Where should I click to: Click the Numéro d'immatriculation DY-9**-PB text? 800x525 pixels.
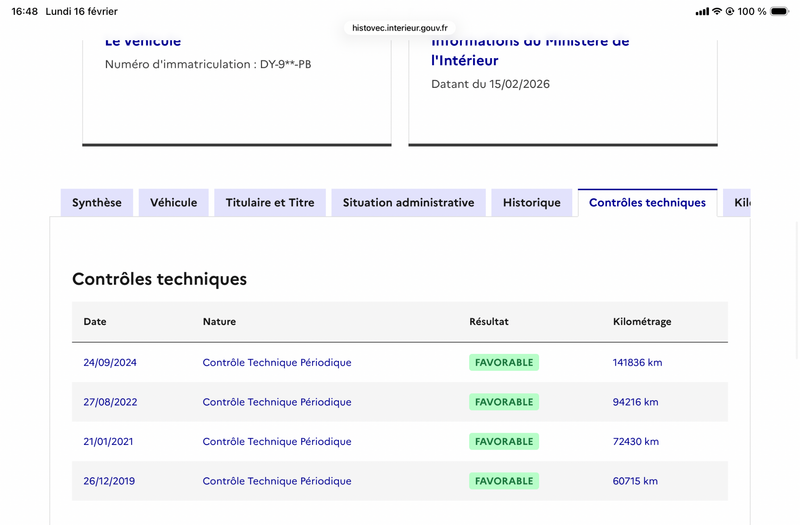208,64
